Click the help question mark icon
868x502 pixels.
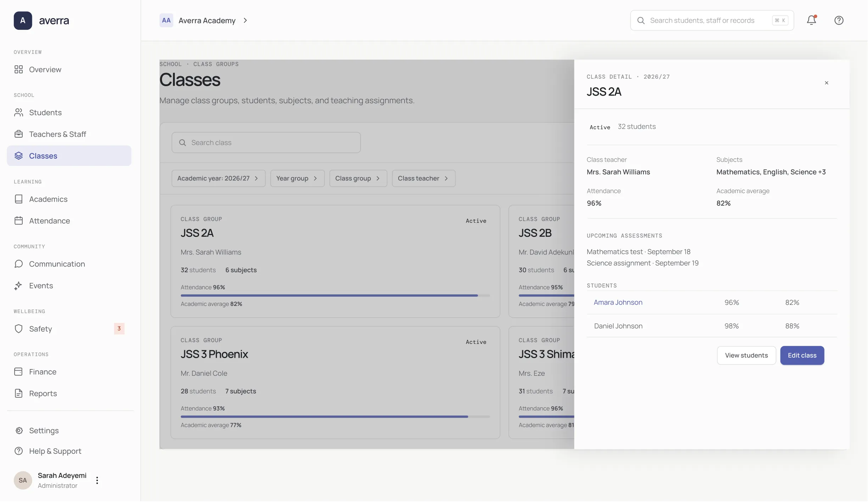pyautogui.click(x=839, y=20)
